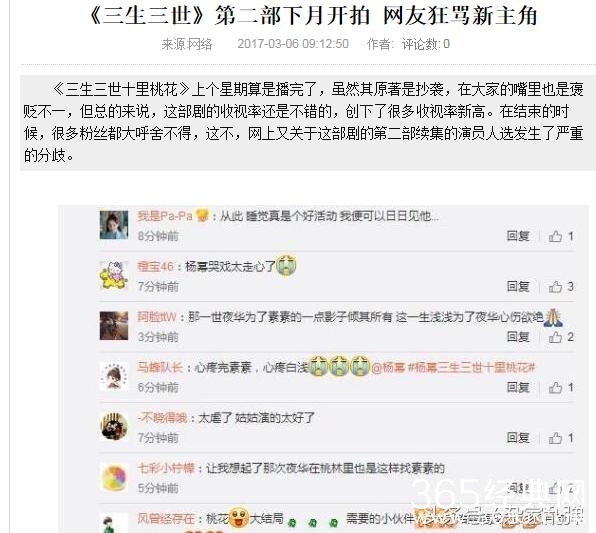Viewport: 596px width, 533px height.
Task: Click thumbs-up on 橙宝46's comment
Action: click(561, 287)
